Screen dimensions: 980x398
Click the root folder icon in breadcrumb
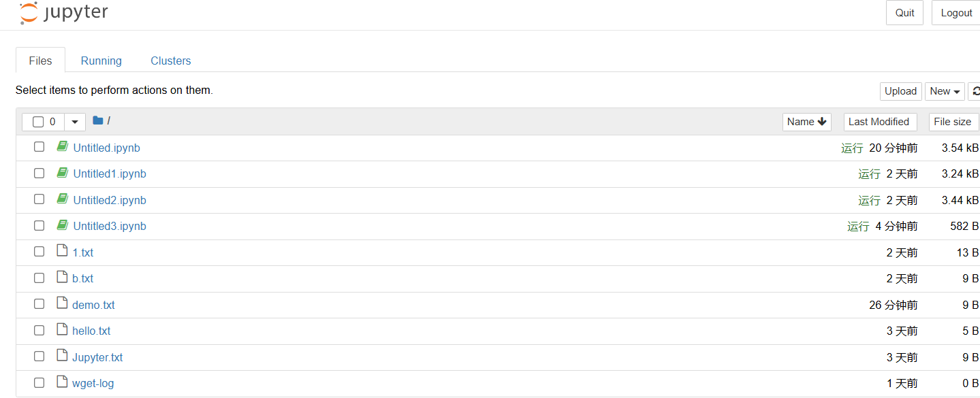[98, 121]
